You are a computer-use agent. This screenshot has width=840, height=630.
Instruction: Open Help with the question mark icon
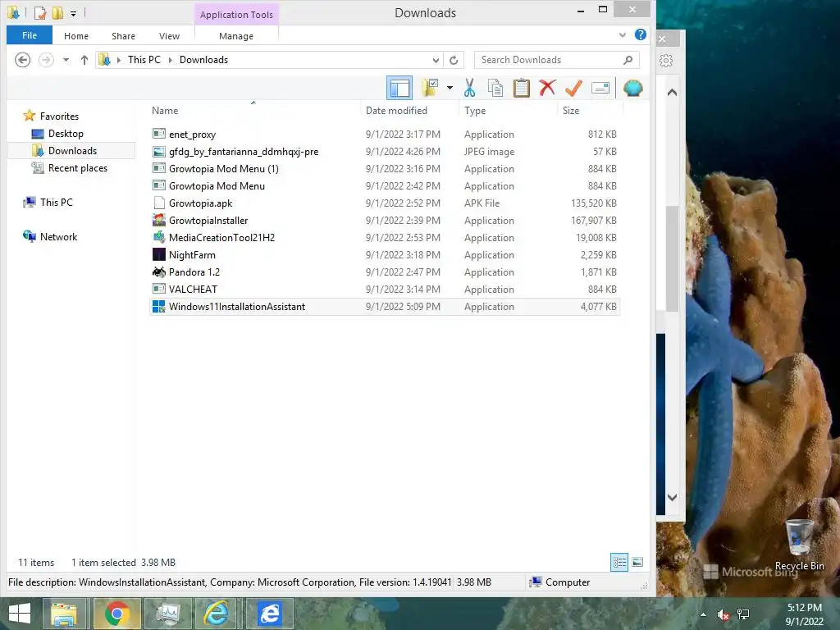[x=640, y=34]
